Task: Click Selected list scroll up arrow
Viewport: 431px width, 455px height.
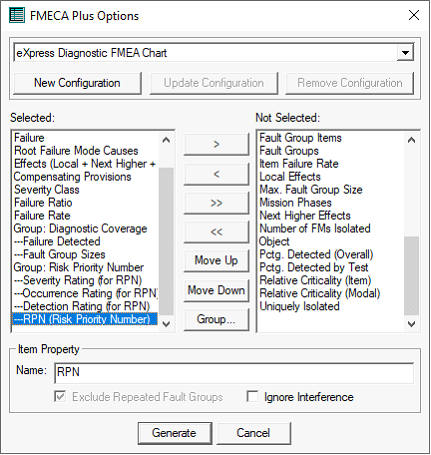Action: 166,140
